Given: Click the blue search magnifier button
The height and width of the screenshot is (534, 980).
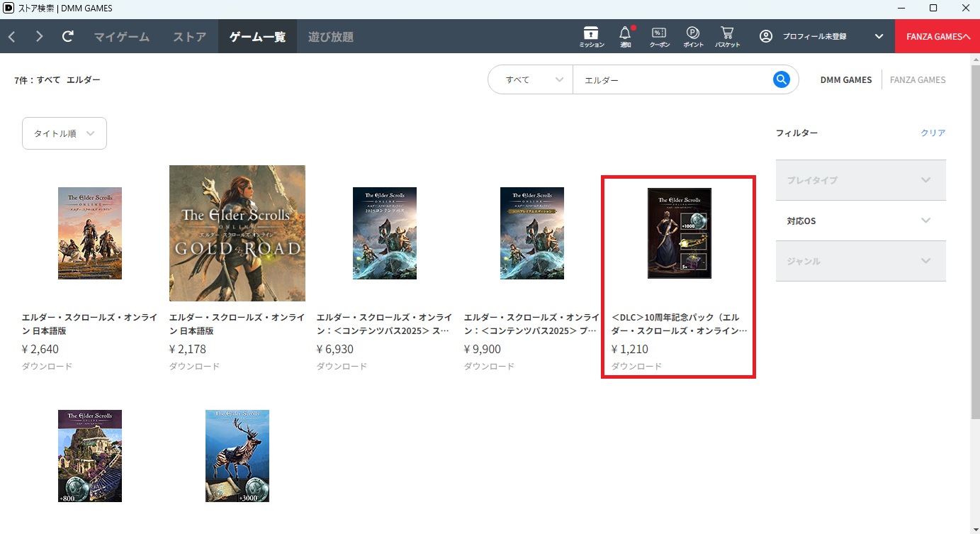Looking at the screenshot, I should click(781, 79).
